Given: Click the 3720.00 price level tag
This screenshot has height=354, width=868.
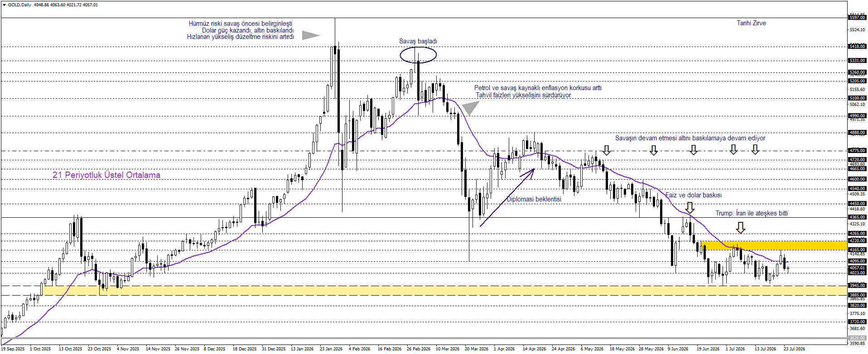Looking at the screenshot, I should [857, 322].
